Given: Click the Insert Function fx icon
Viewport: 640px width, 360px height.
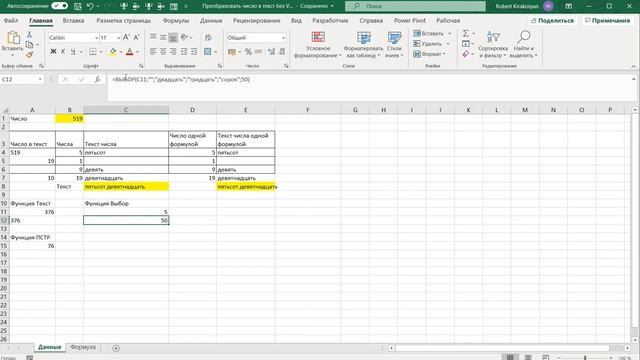Looking at the screenshot, I should pos(97,79).
